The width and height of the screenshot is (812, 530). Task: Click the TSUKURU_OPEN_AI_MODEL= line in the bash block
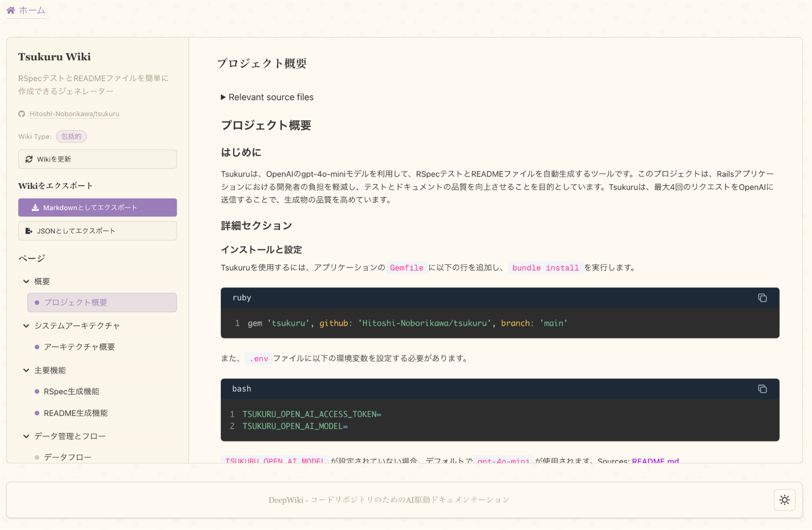pos(295,426)
